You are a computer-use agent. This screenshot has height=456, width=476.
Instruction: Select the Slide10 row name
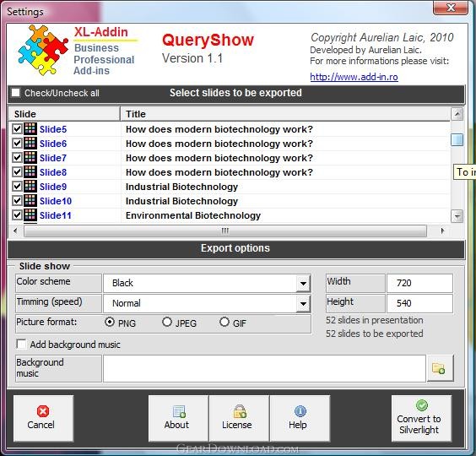tap(56, 201)
